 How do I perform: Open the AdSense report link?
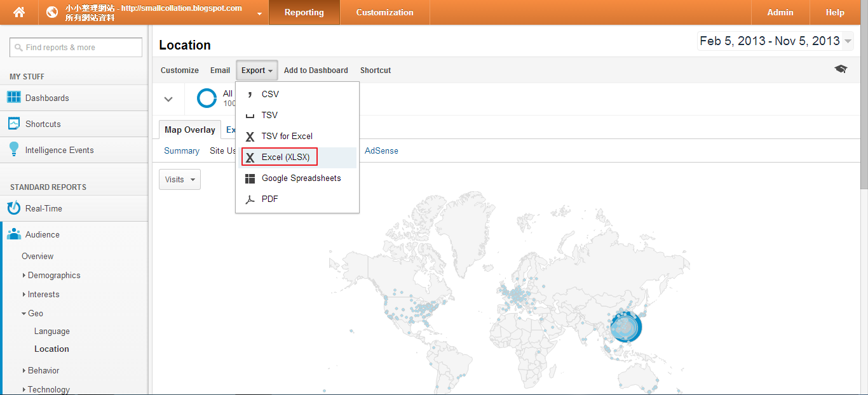pos(381,151)
